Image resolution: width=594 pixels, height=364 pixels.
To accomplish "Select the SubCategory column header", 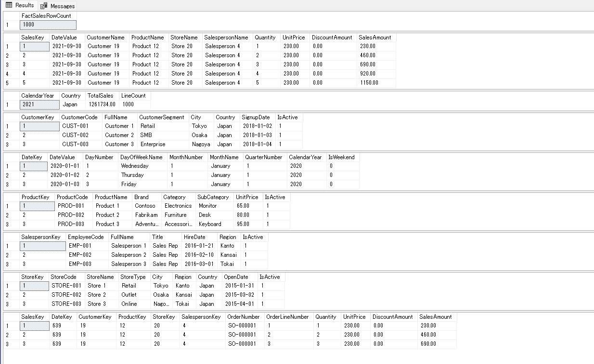I will click(214, 197).
